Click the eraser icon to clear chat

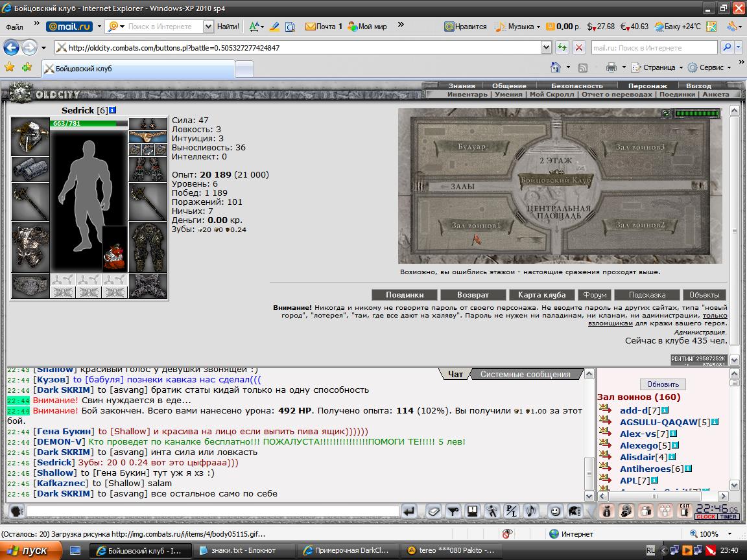[433, 511]
